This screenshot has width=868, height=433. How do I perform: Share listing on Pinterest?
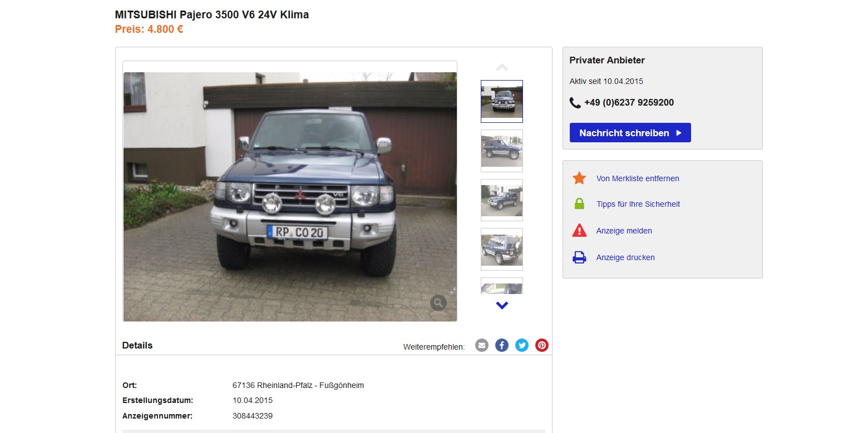point(542,345)
